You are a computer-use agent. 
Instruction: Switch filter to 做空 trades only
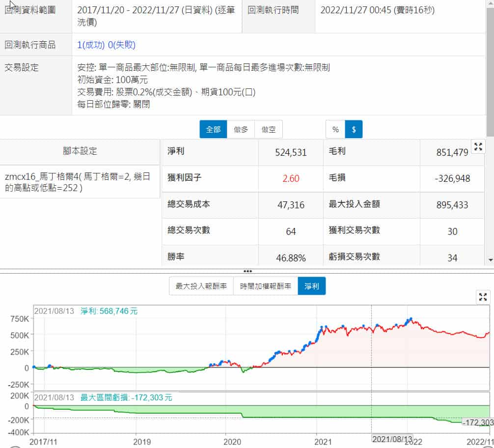click(x=269, y=130)
